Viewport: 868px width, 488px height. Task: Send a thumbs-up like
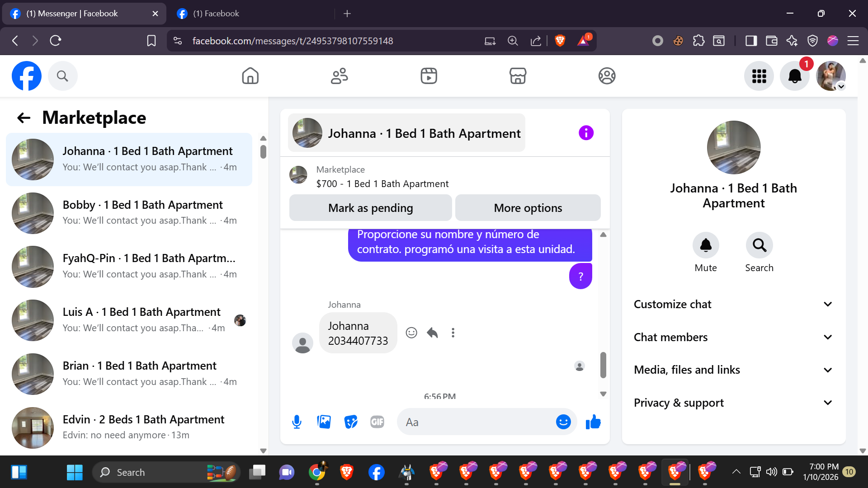593,422
